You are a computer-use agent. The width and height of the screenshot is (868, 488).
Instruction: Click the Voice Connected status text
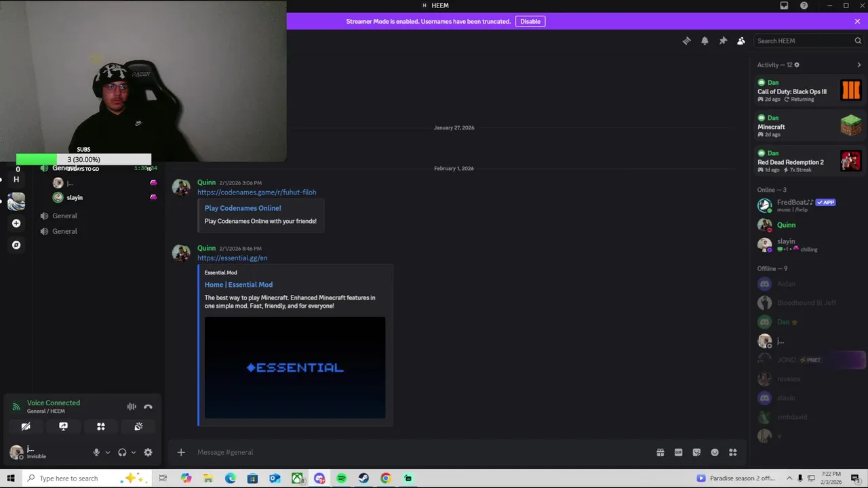[x=54, y=403]
